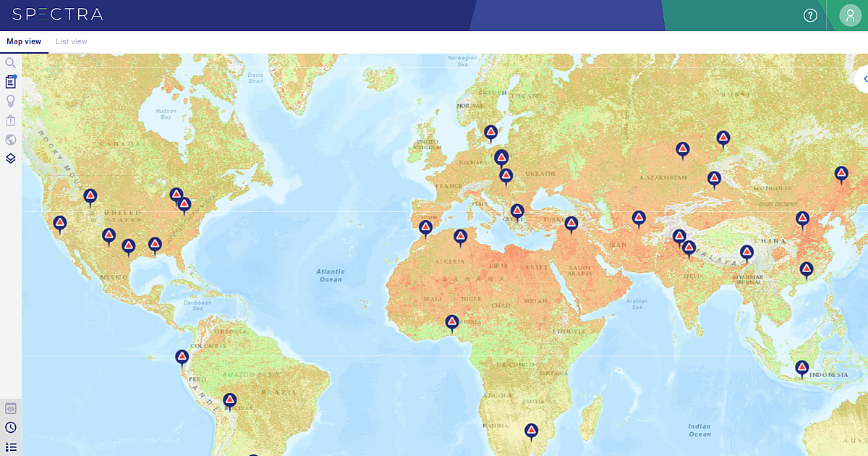This screenshot has width=868, height=456.
Task: Click the globe basemap icon
Action: pos(10,139)
